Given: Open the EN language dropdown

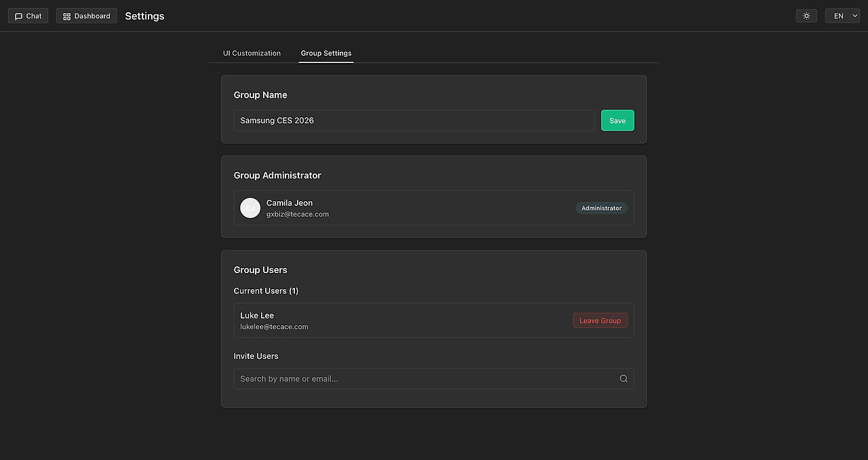Looking at the screenshot, I should click(842, 16).
